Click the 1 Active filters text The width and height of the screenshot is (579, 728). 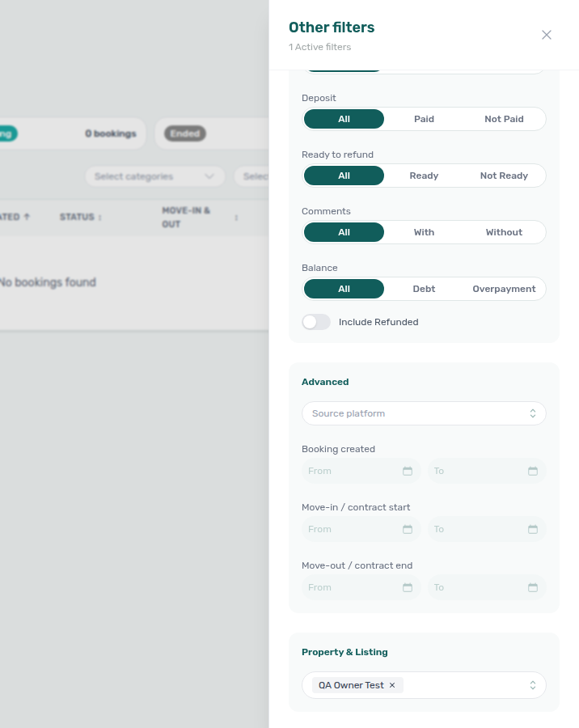coord(320,47)
